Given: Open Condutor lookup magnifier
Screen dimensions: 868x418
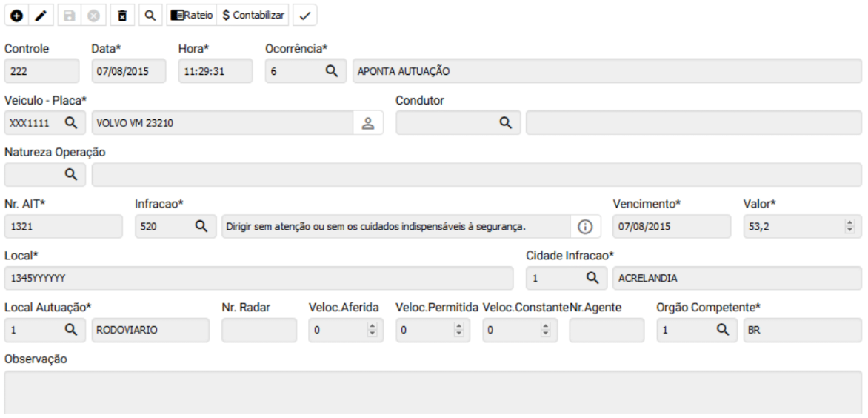Looking at the screenshot, I should (505, 123).
